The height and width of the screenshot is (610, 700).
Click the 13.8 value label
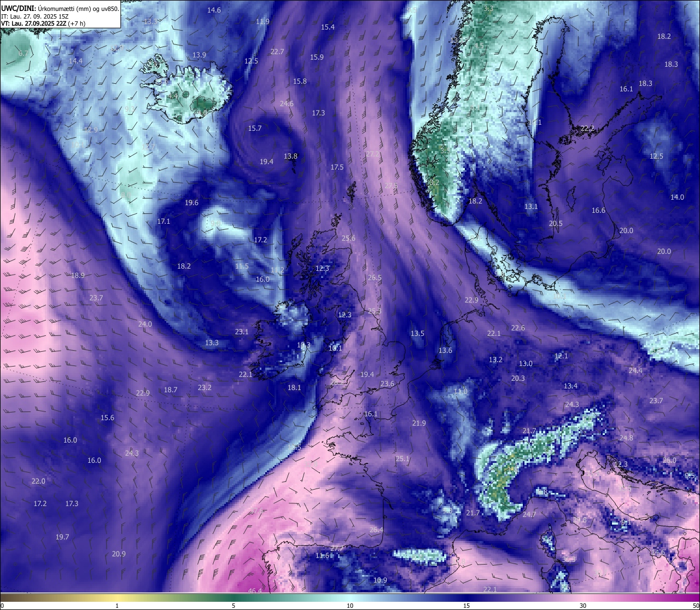click(290, 156)
